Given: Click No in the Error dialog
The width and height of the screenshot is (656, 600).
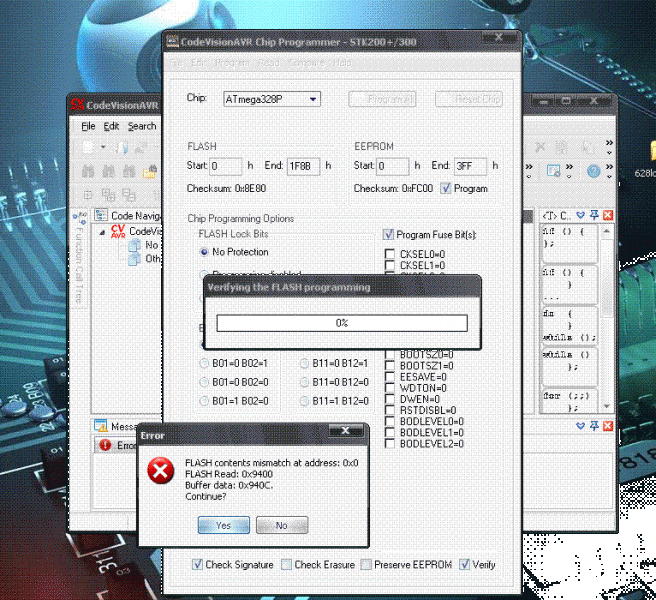Looking at the screenshot, I should coord(282,526).
